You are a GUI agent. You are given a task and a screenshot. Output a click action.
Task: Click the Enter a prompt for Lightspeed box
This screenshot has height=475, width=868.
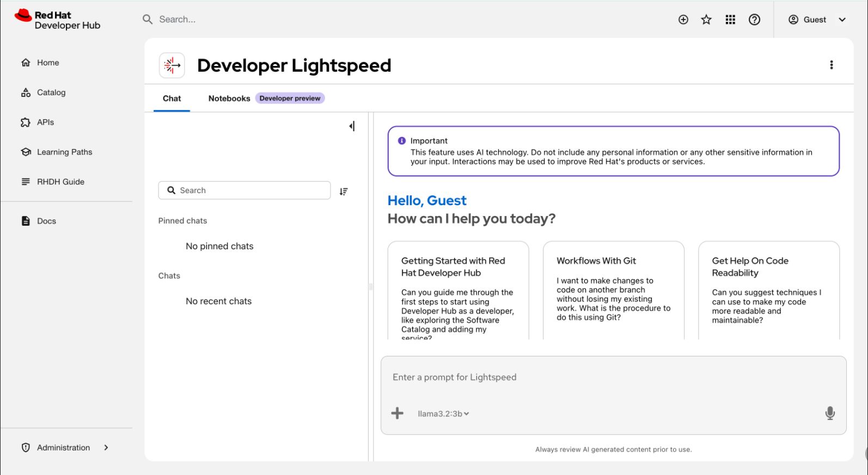click(x=613, y=378)
